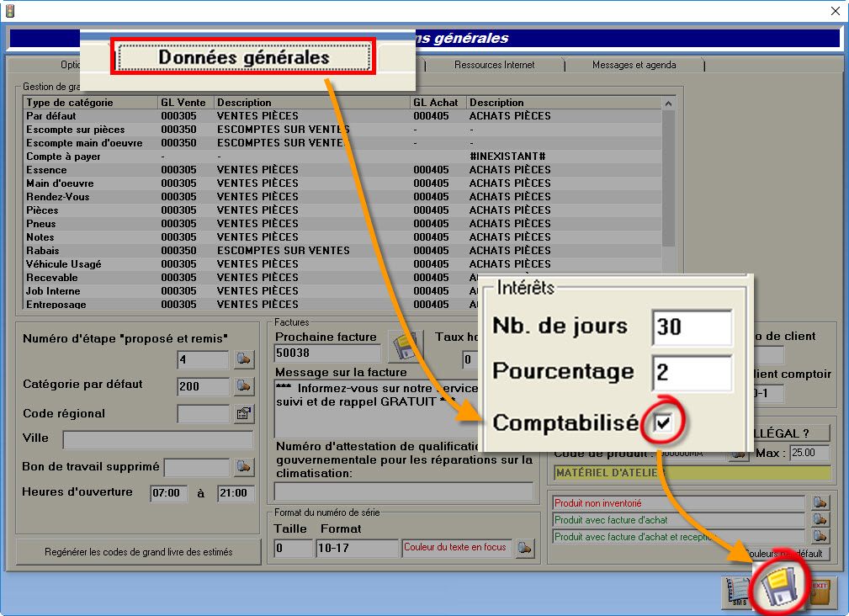Pick color for Produit avec facture d'achat
The height and width of the screenshot is (616, 849).
820,520
